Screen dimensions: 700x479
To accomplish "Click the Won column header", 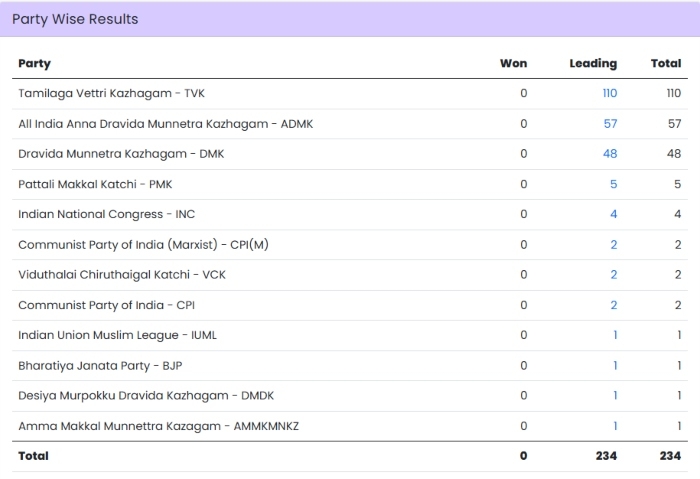I will [513, 63].
